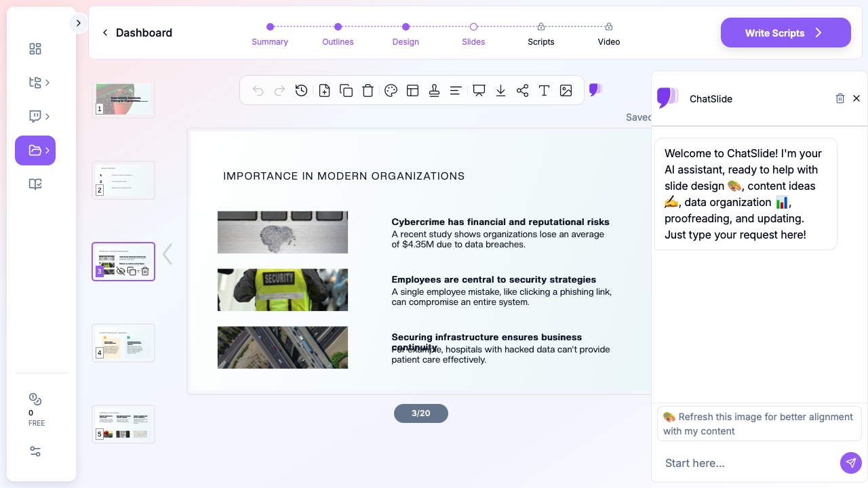
Task: Click the Start here chat input field
Action: click(x=749, y=463)
